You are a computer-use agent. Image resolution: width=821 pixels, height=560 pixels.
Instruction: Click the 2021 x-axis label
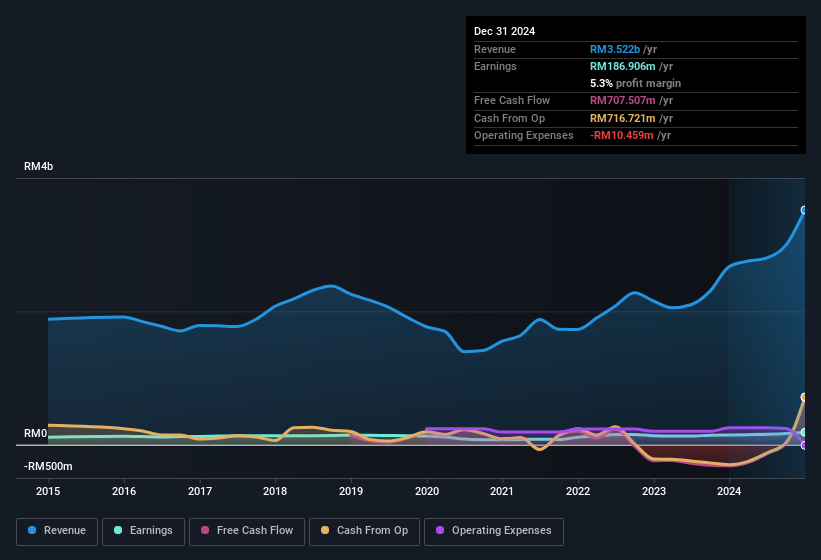(502, 491)
